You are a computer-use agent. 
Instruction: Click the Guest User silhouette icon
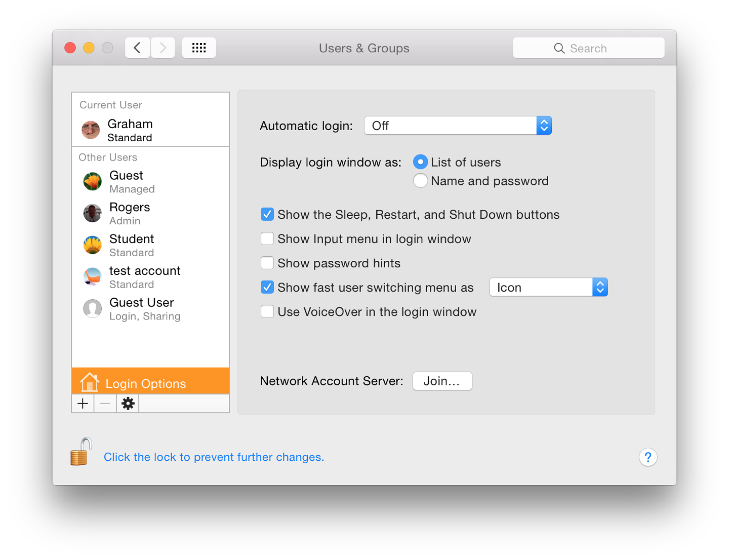click(x=93, y=308)
